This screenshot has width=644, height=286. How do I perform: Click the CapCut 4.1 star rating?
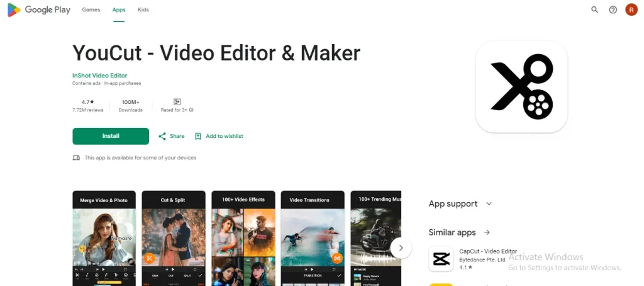pyautogui.click(x=465, y=267)
